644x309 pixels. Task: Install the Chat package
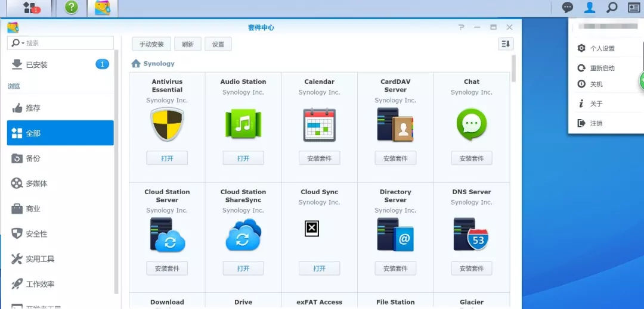pos(472,158)
